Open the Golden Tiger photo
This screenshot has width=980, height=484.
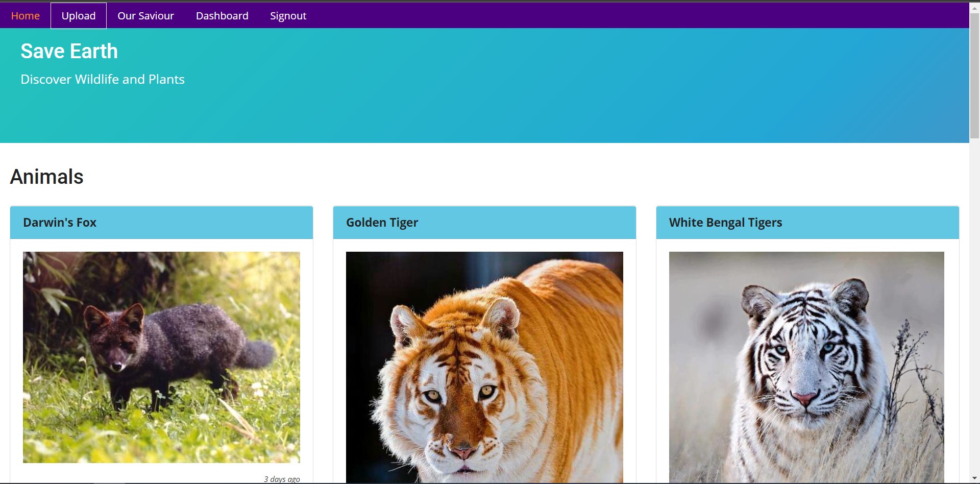(x=484, y=367)
